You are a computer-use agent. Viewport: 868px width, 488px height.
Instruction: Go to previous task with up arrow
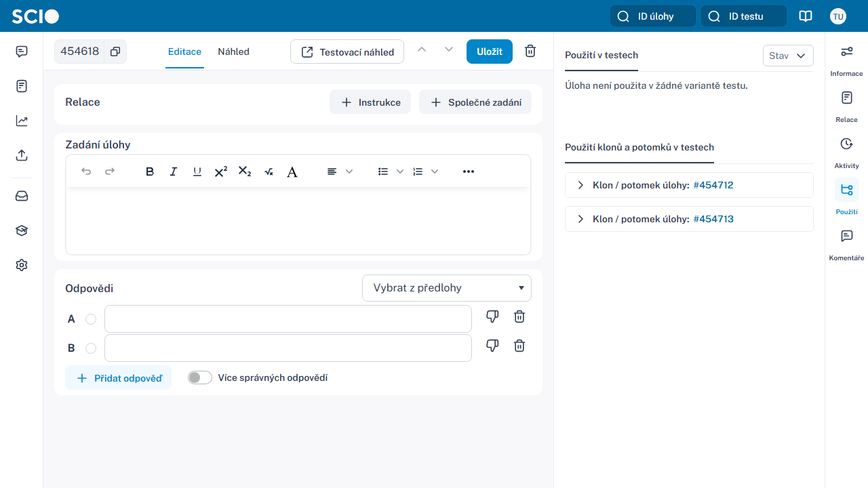[422, 49]
